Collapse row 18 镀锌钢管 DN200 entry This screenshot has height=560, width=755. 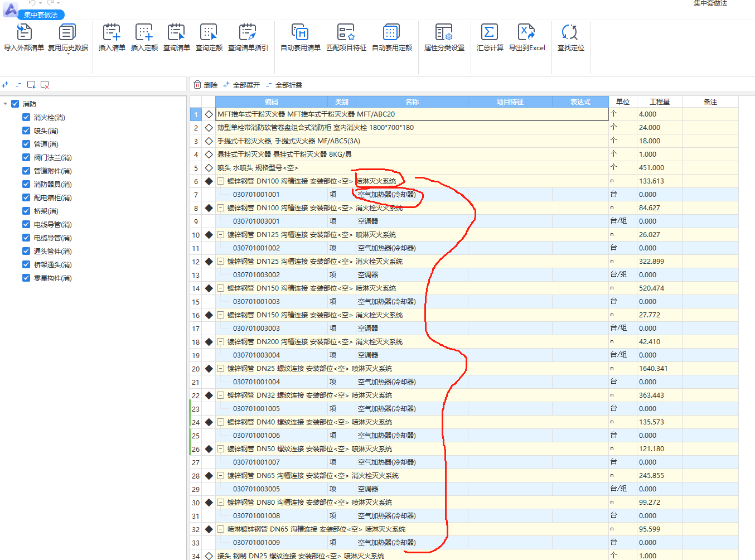pyautogui.click(x=221, y=342)
